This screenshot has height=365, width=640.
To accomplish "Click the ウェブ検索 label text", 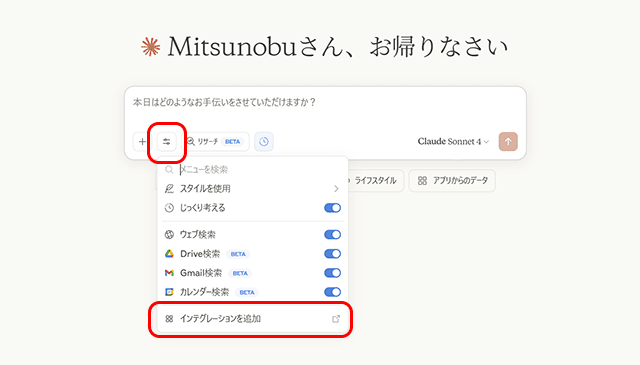I will 198,234.
